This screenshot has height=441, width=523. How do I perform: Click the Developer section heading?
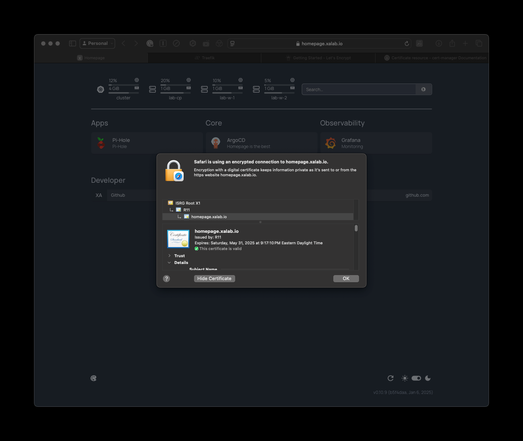pos(108,180)
